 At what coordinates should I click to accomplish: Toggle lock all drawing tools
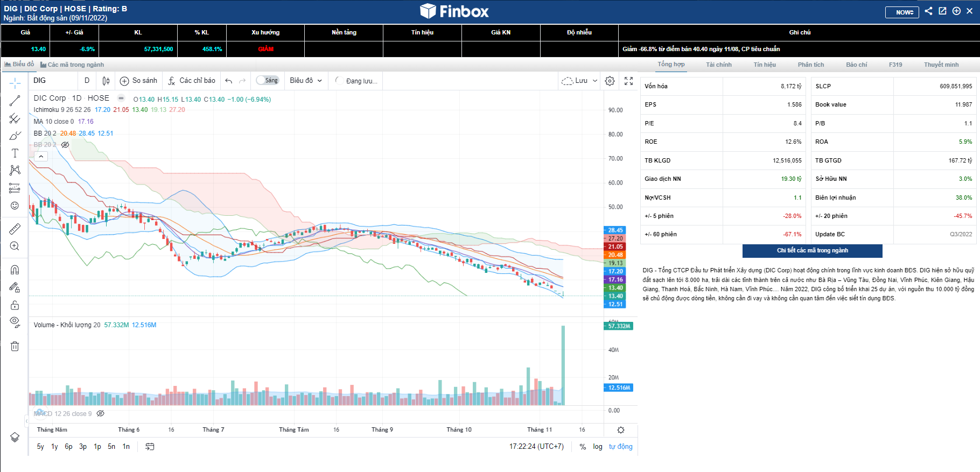15,305
